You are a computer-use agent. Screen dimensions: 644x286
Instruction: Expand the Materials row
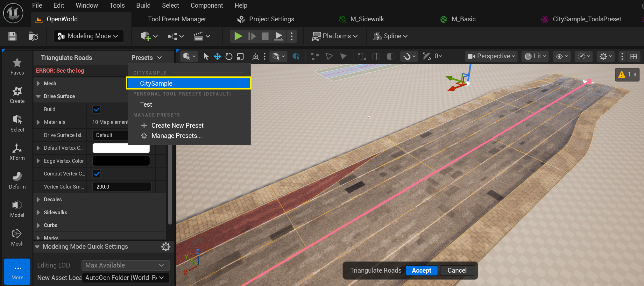click(38, 122)
